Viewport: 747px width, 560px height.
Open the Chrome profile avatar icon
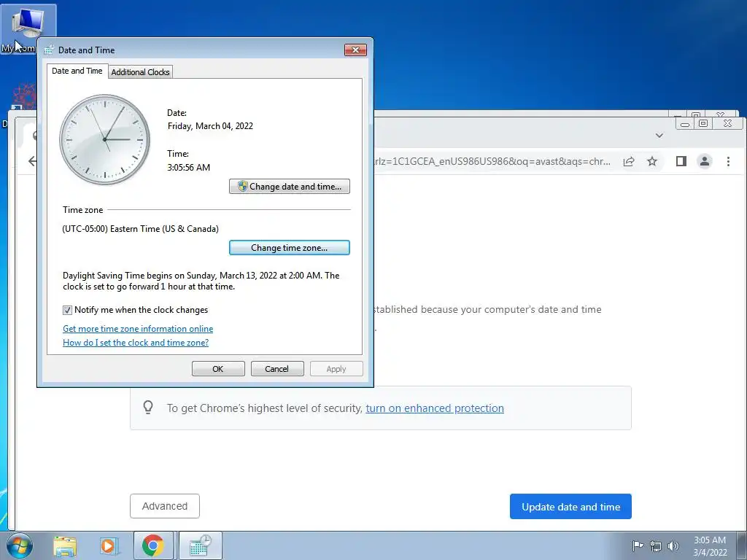705,161
